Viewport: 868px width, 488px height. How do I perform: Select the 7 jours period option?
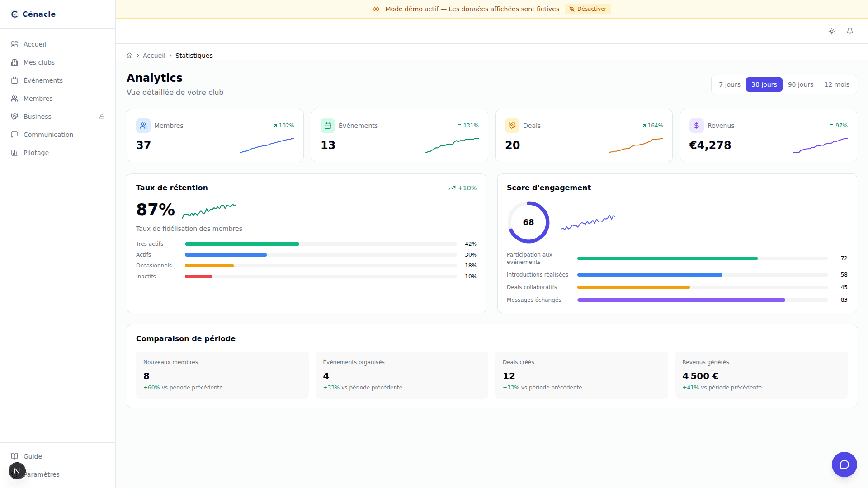point(730,84)
